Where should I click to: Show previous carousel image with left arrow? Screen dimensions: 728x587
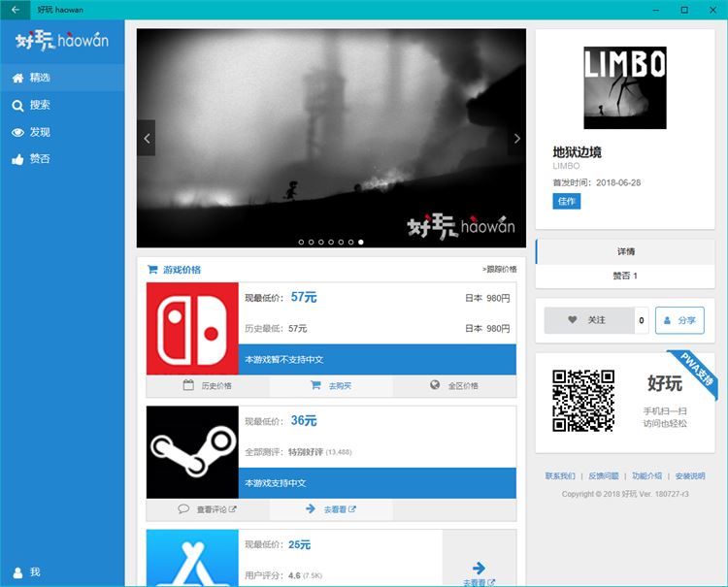147,139
